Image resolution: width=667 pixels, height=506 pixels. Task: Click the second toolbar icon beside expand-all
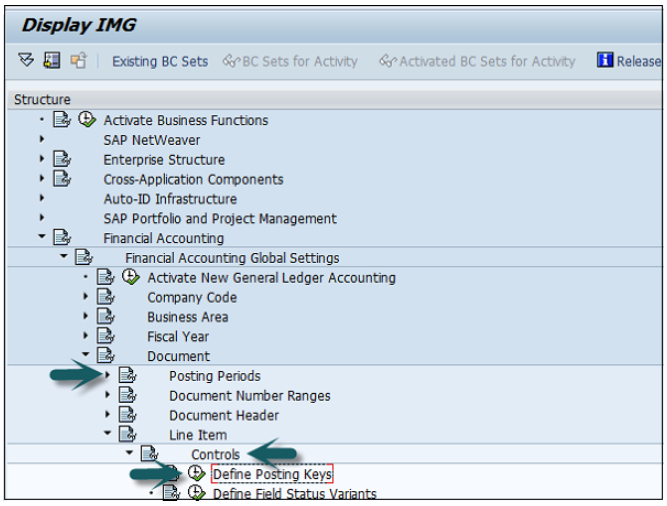coord(51,61)
